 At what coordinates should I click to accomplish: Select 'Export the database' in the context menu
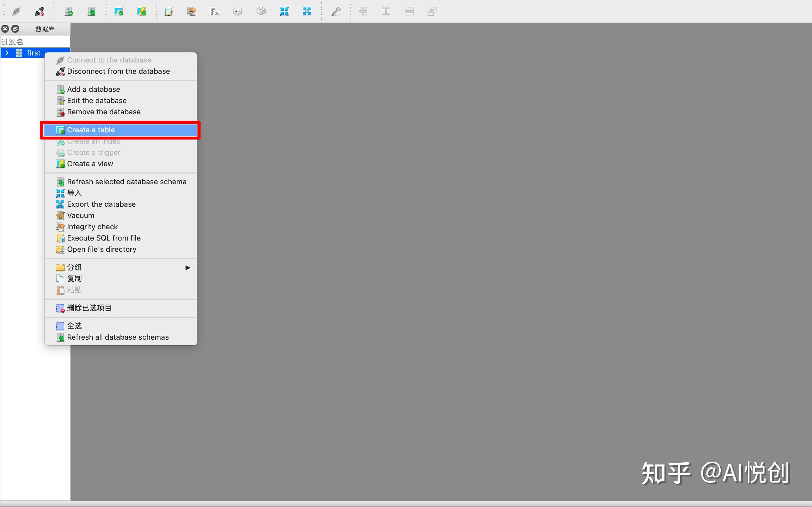101,204
